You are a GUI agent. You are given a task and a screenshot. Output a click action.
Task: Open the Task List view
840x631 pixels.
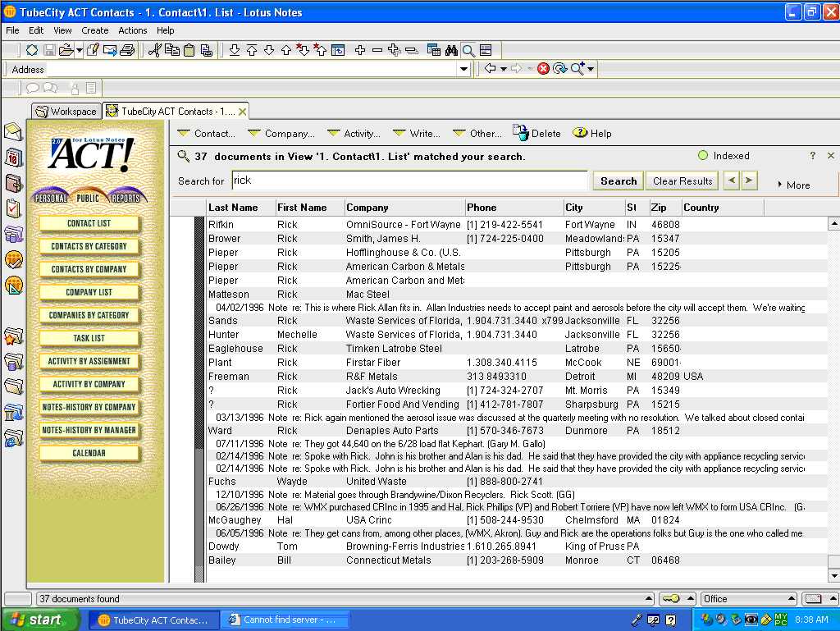89,339
